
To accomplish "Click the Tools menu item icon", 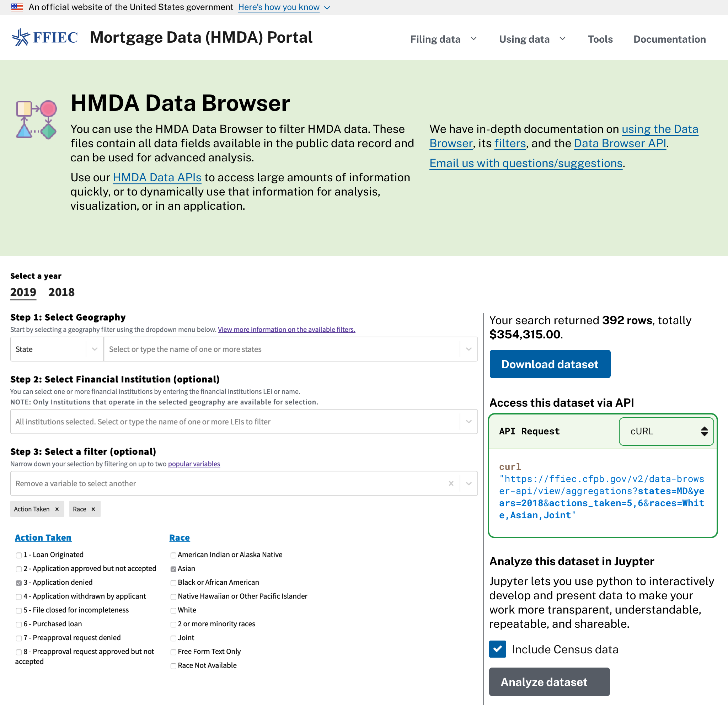I will pos(600,39).
